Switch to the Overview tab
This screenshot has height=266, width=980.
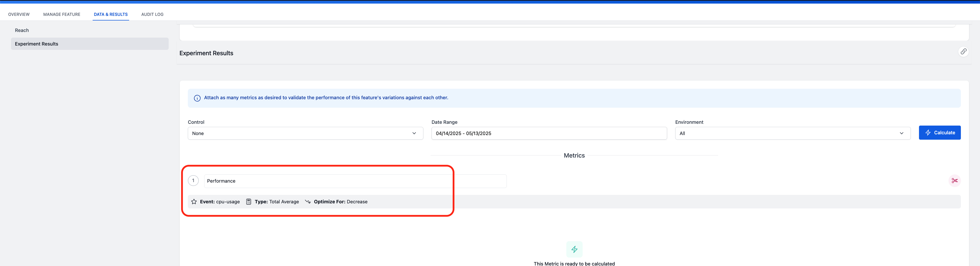19,14
